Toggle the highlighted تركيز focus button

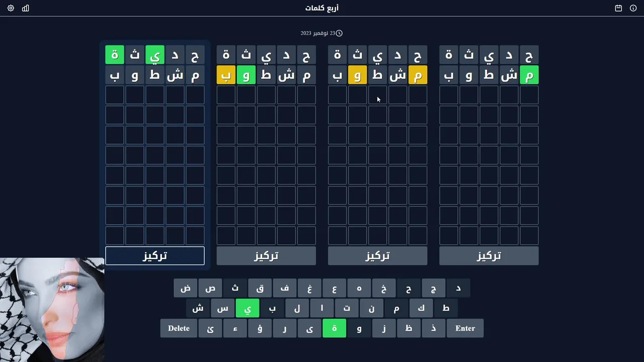[x=155, y=256]
